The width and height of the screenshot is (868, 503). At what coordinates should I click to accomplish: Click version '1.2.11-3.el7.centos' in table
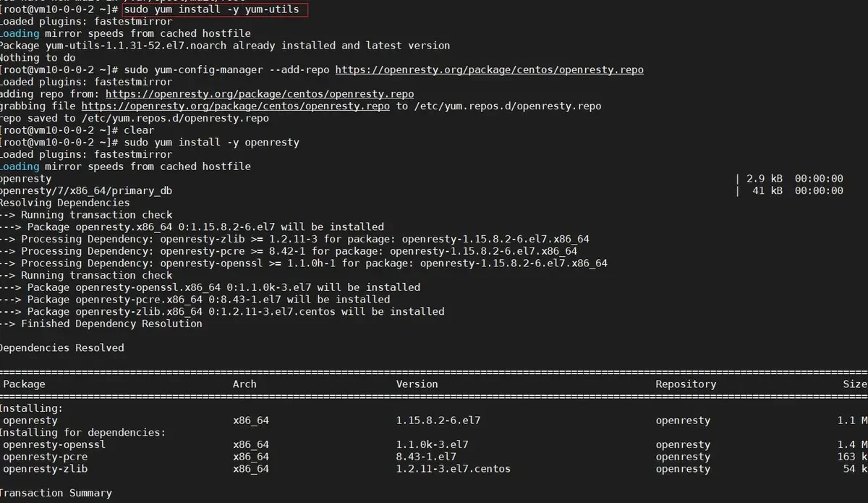453,468
